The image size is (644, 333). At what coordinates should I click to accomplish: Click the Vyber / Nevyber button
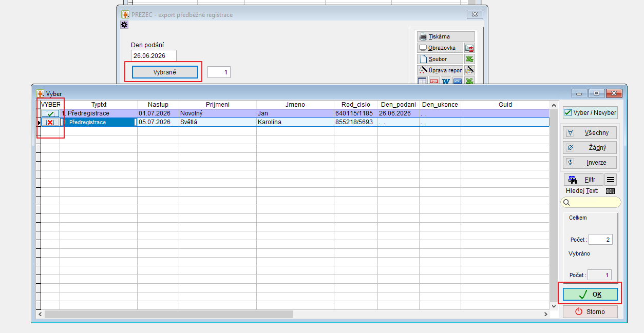pyautogui.click(x=590, y=112)
